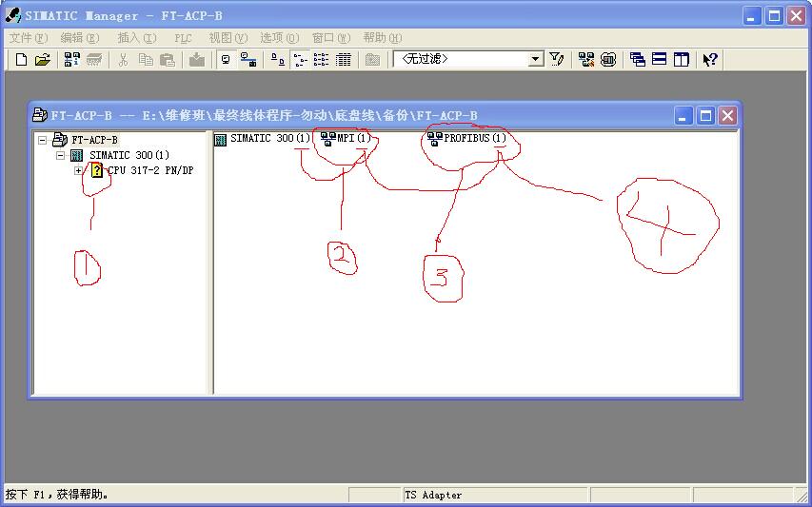Open the 帮助(H) menu
812x507 pixels.
(x=383, y=38)
